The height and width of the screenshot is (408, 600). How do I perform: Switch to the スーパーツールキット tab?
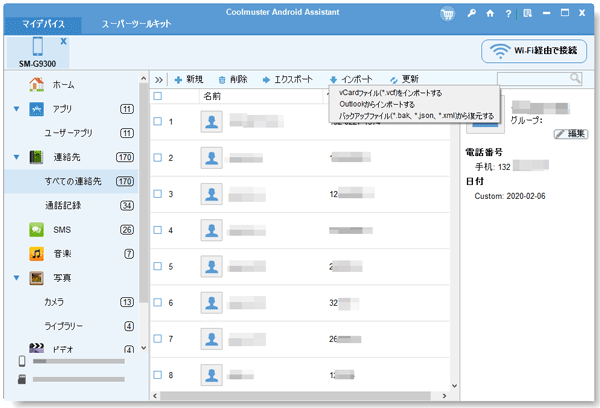(136, 24)
